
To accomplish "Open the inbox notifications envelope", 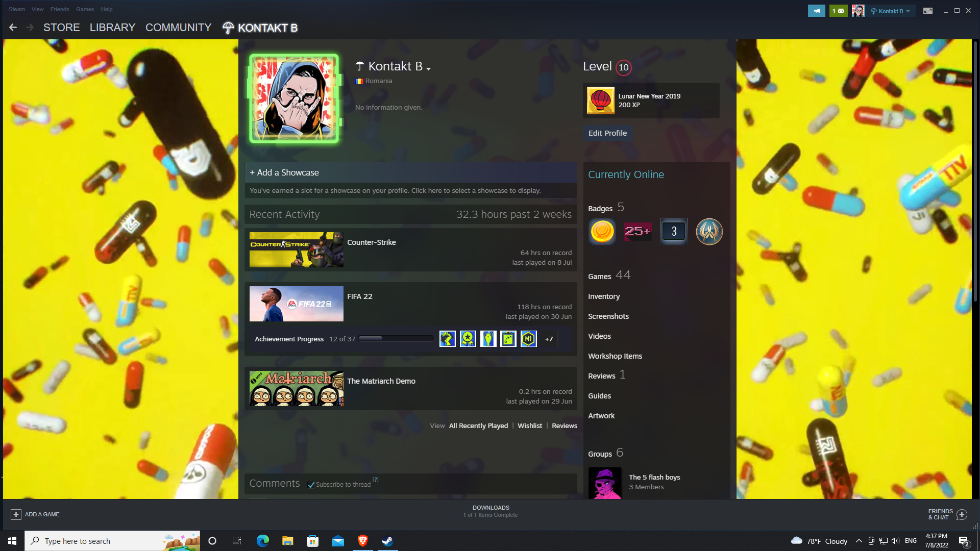I will coord(838,11).
